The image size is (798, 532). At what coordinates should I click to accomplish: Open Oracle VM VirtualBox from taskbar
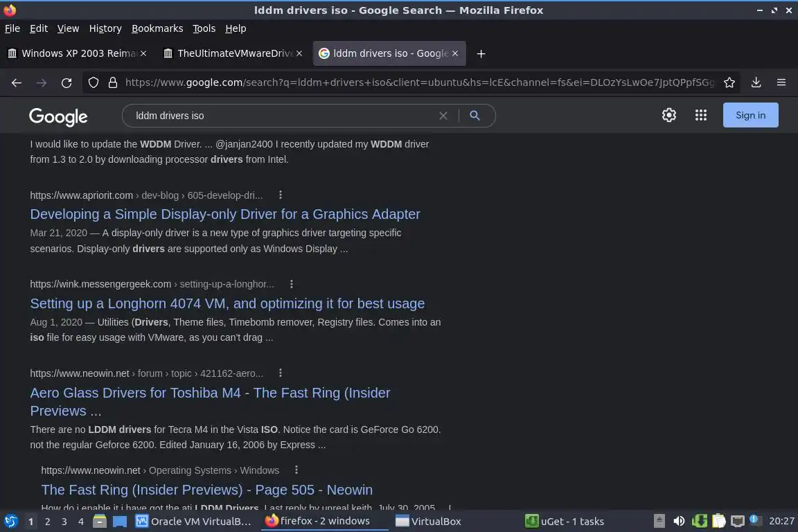point(193,522)
